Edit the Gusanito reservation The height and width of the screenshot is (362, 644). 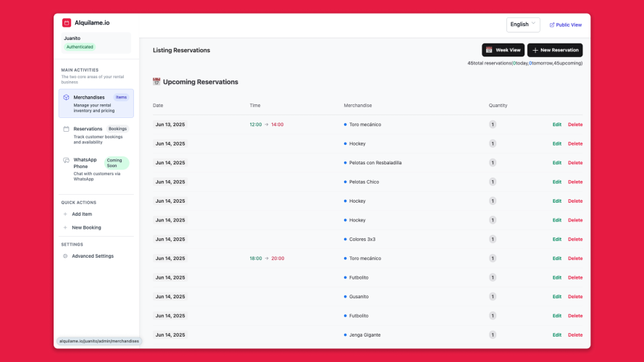[x=556, y=296]
